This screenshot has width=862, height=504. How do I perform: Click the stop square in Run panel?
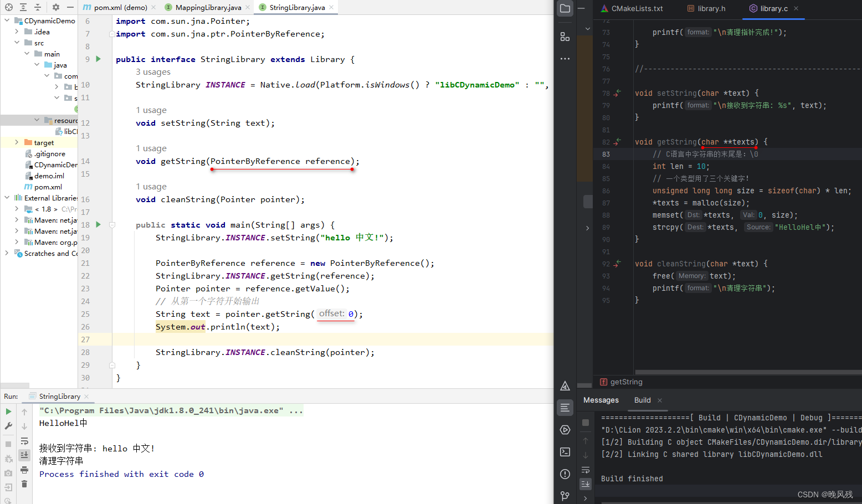pos(8,444)
